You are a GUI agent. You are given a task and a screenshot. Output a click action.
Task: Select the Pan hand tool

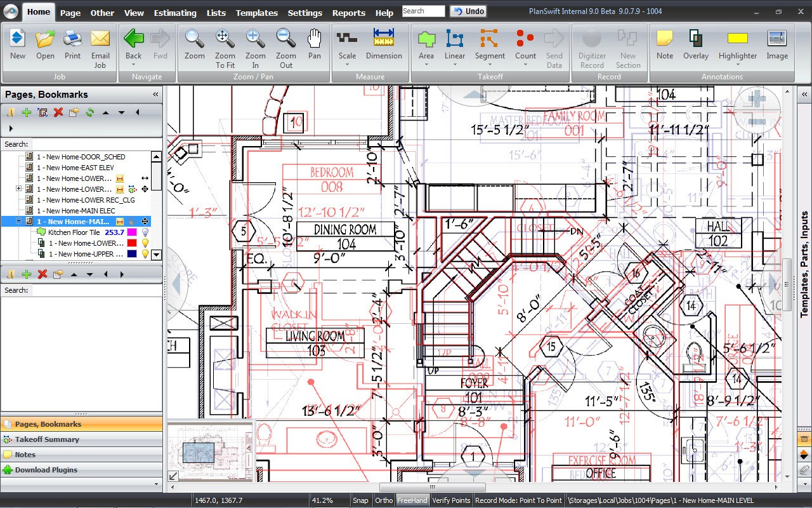tap(315, 44)
